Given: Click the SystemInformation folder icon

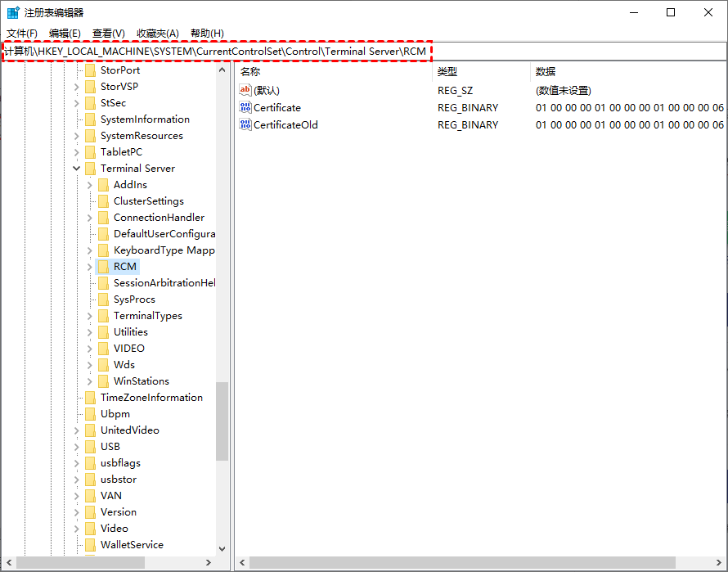Looking at the screenshot, I should pyautogui.click(x=91, y=119).
